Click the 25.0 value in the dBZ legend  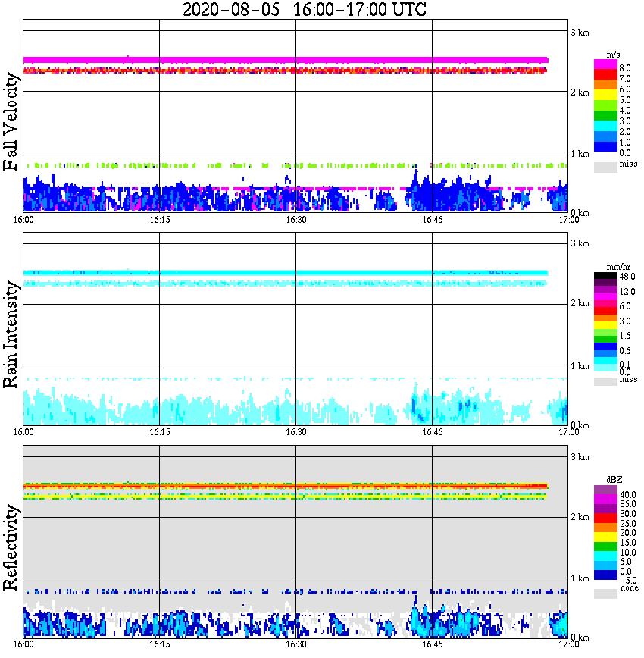click(628, 523)
